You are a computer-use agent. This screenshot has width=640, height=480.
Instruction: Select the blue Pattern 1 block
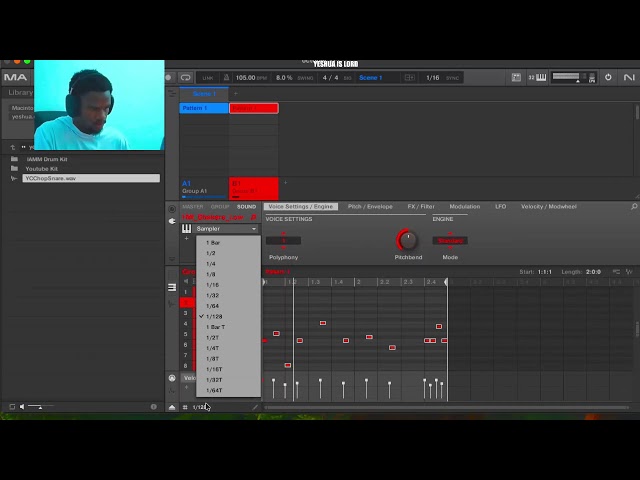click(204, 108)
